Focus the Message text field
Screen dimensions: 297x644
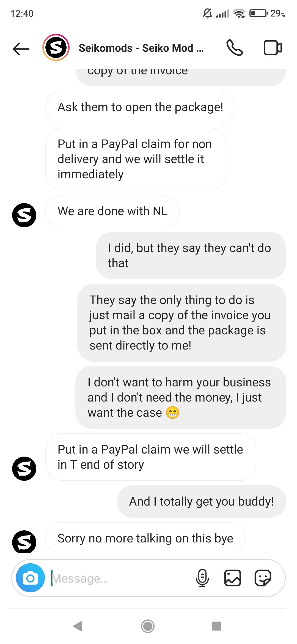pos(121,578)
